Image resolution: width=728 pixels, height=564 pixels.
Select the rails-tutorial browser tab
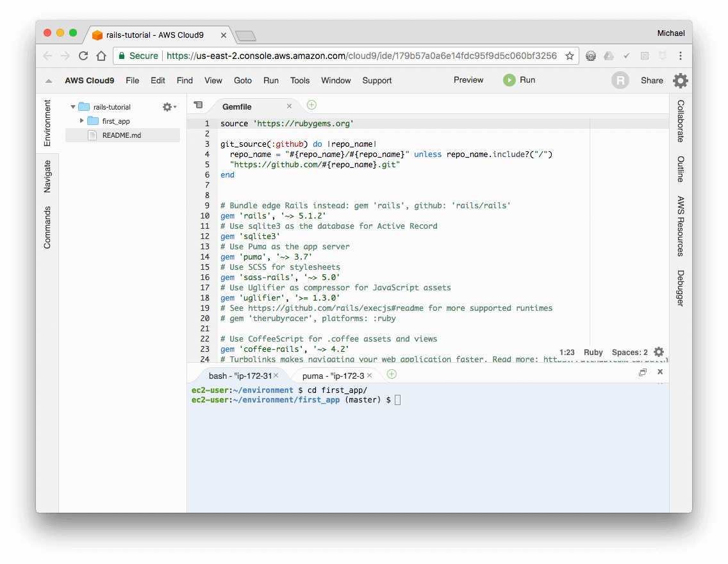pyautogui.click(x=154, y=35)
